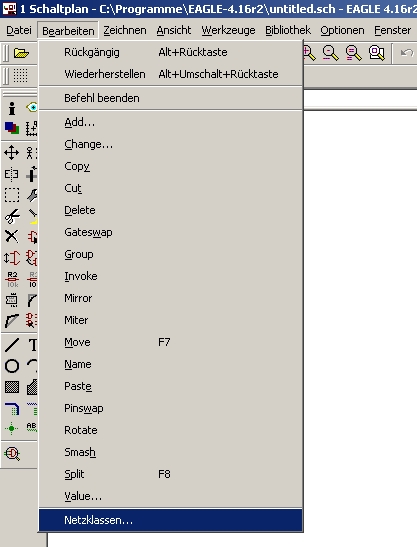
Task: Choose Delete menu entry
Action: pyautogui.click(x=171, y=210)
